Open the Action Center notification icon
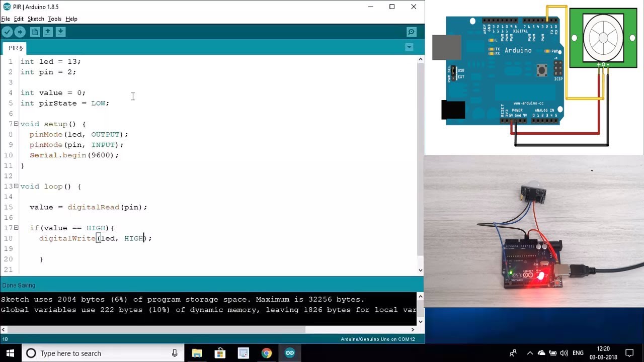The image size is (644, 362). pyautogui.click(x=629, y=353)
